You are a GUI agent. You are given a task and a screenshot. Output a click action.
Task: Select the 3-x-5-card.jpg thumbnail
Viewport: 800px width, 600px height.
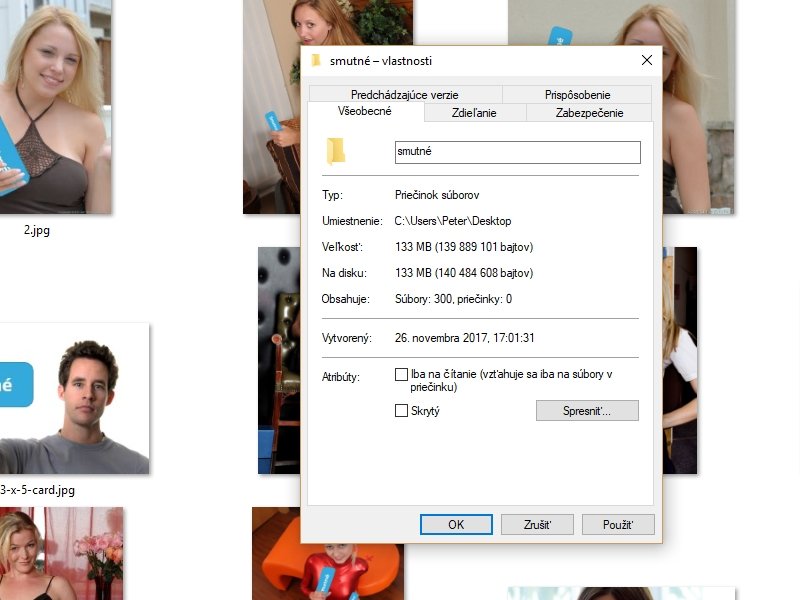click(74, 400)
